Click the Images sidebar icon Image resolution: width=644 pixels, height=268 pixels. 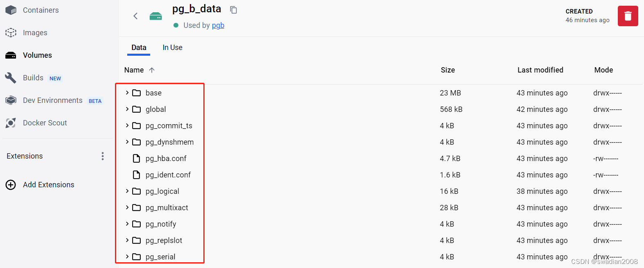[x=11, y=33]
